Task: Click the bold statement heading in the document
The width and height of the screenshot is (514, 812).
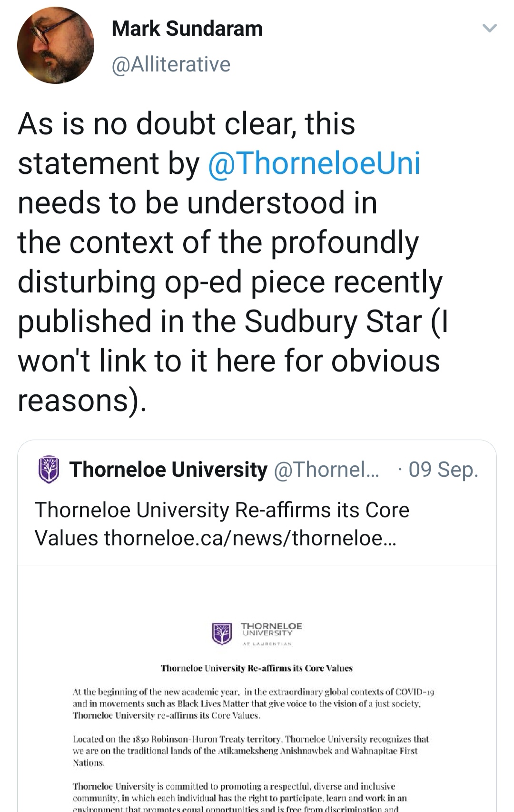Action: 257,668
